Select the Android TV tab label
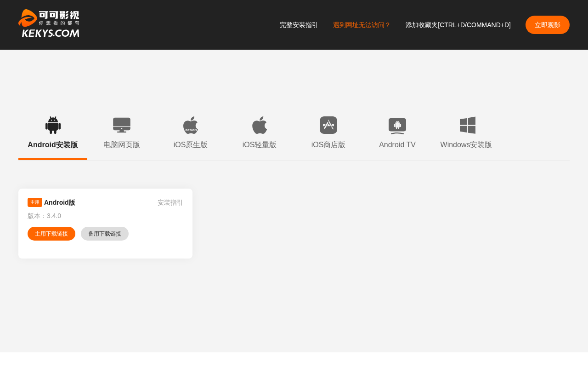Viewport: 588px width, 368px height. pos(397,144)
